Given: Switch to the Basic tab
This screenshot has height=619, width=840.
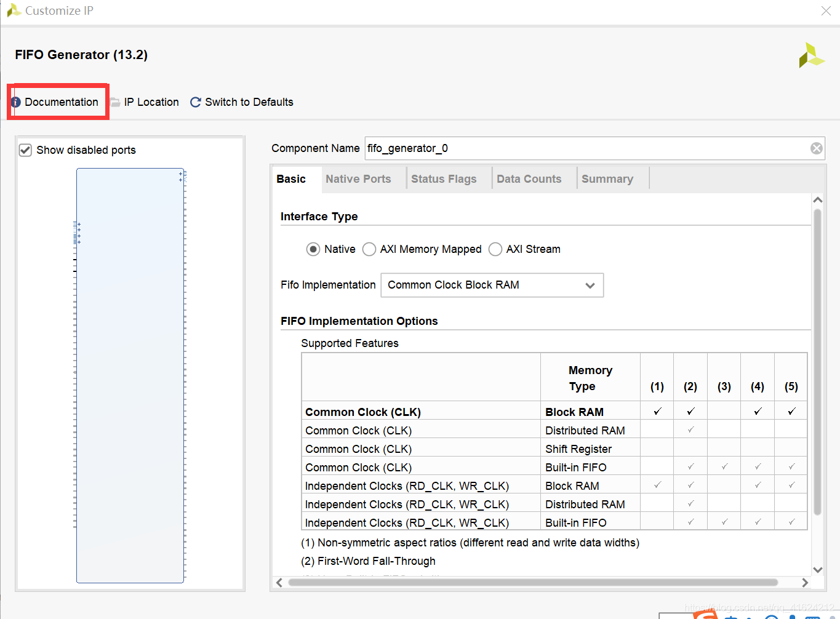Looking at the screenshot, I should 291,179.
